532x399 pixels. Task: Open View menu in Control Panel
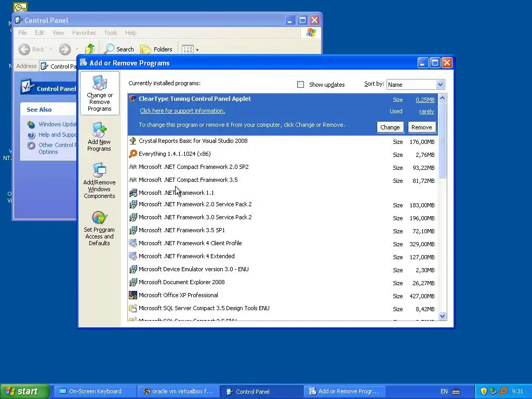[58, 33]
